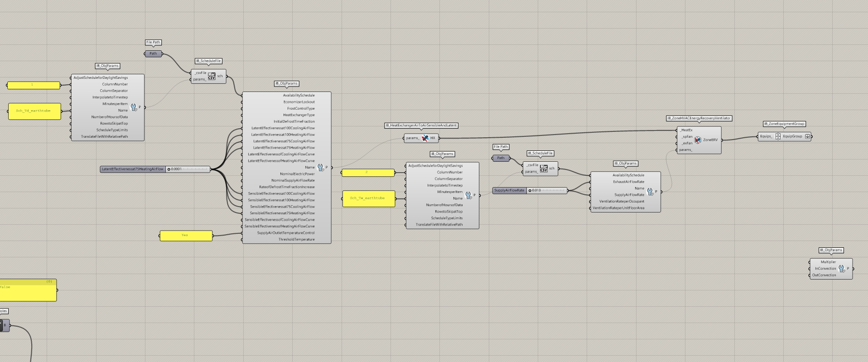
Task: Select wrench icon of the Multiplier ObjParams component
Action: pyautogui.click(x=841, y=269)
